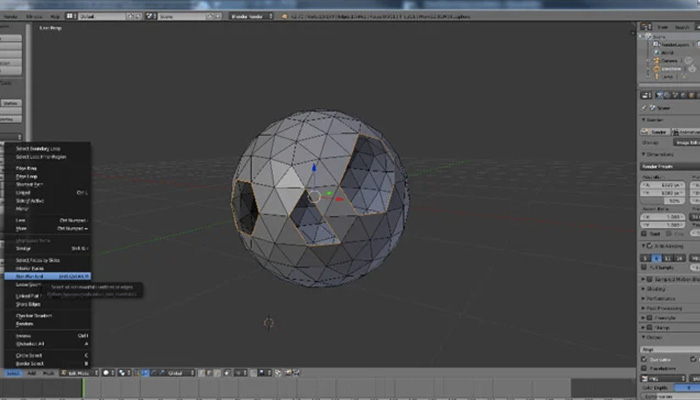The height and width of the screenshot is (400, 700).
Task: Open the Render Layers properties tab icon
Action: click(x=667, y=95)
